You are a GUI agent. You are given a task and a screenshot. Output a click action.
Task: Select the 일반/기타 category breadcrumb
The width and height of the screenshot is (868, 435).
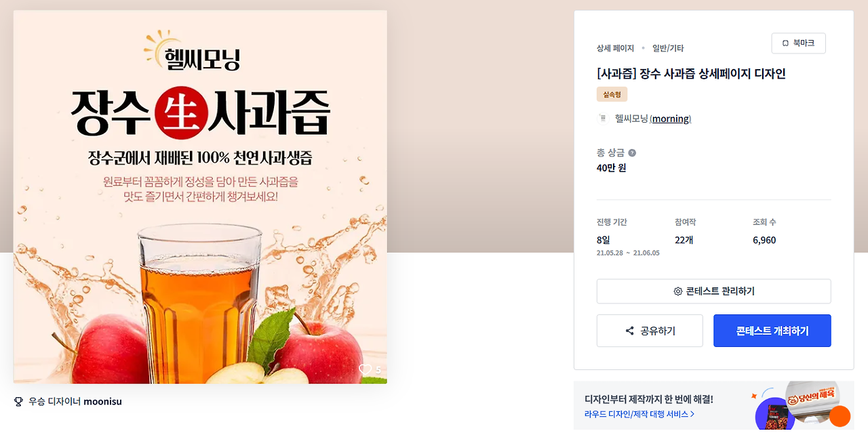(x=668, y=48)
